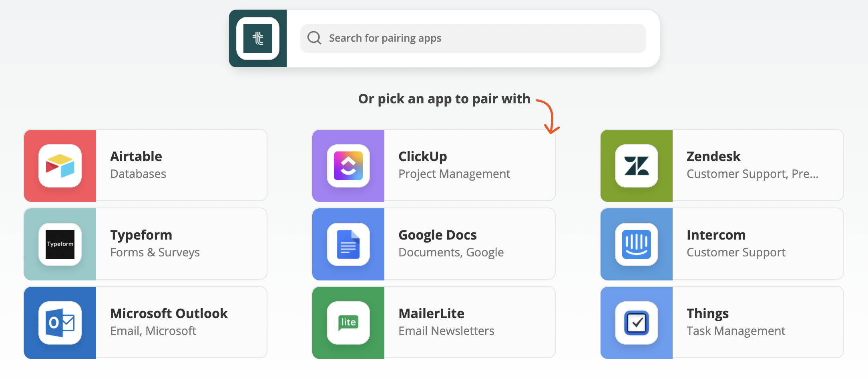The width and height of the screenshot is (868, 379).
Task: Click the Project Management category label
Action: [454, 174]
